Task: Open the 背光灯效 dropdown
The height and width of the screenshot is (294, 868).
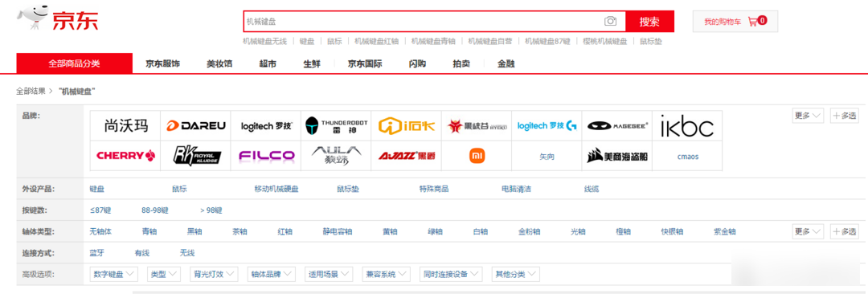Action: [213, 274]
